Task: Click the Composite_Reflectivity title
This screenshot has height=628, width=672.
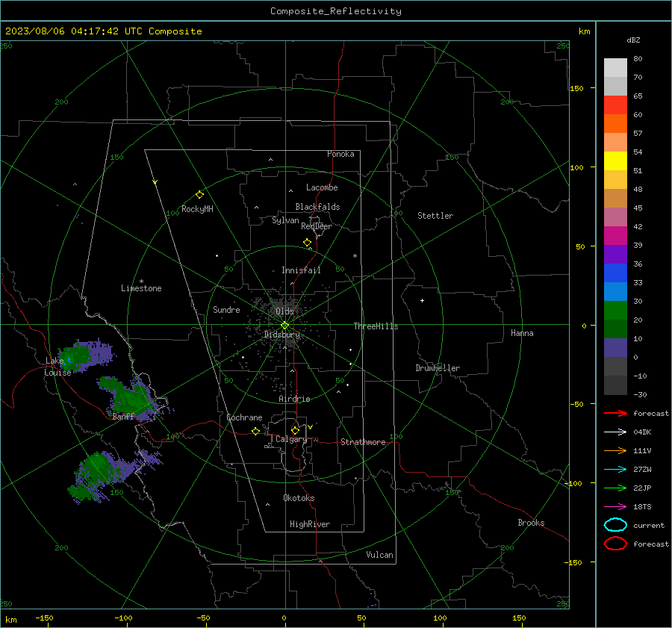Action: click(335, 11)
